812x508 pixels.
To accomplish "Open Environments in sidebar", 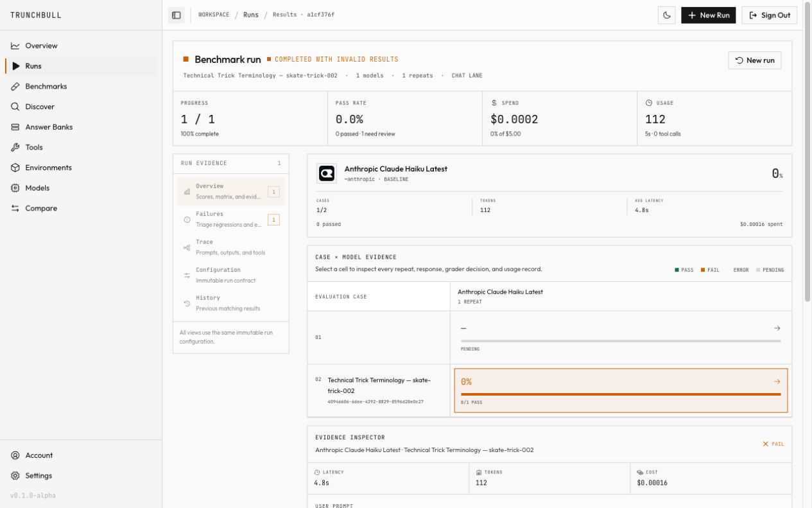I will pos(80,168).
